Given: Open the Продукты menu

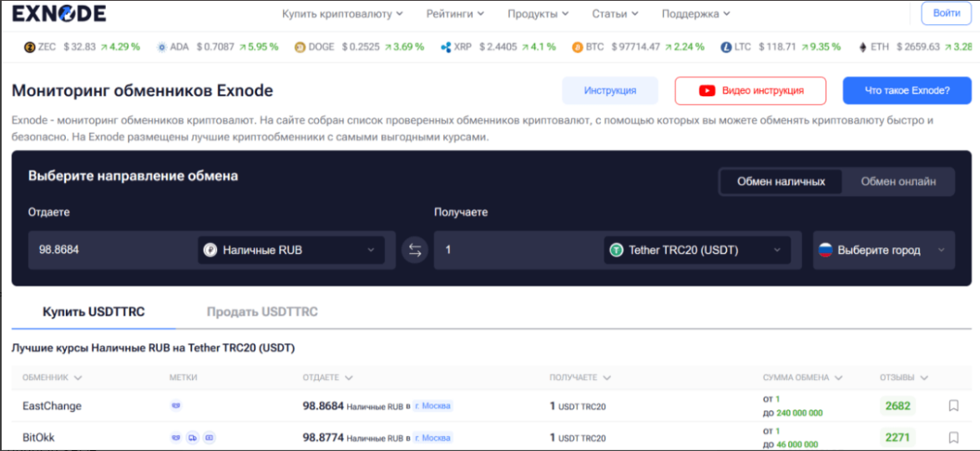Looking at the screenshot, I should tap(538, 13).
